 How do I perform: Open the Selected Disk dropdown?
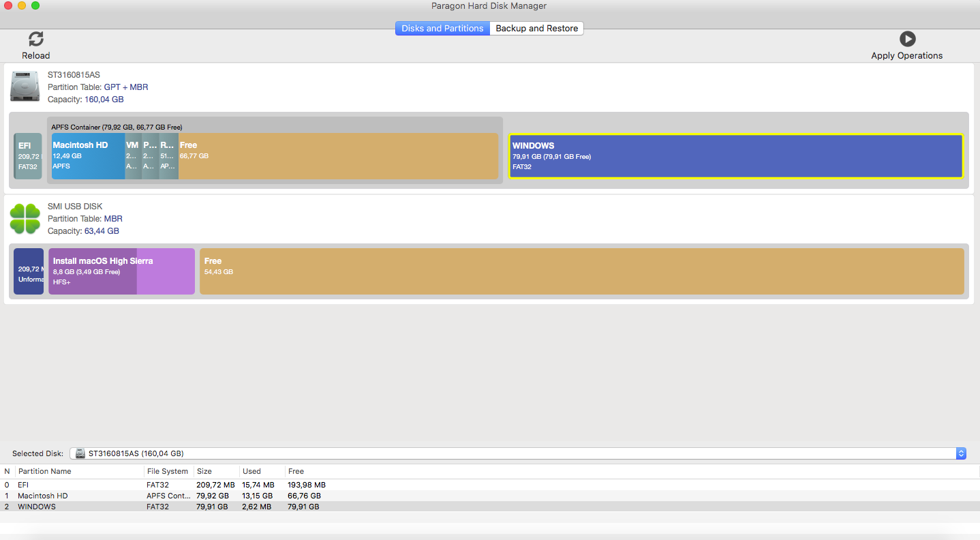(961, 453)
